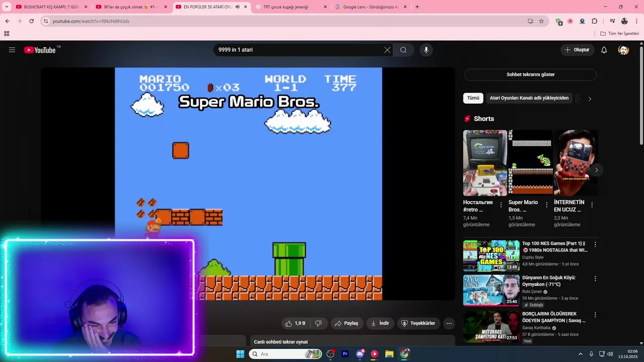Mute the tab playing audio via speaker icon

(x=237, y=7)
